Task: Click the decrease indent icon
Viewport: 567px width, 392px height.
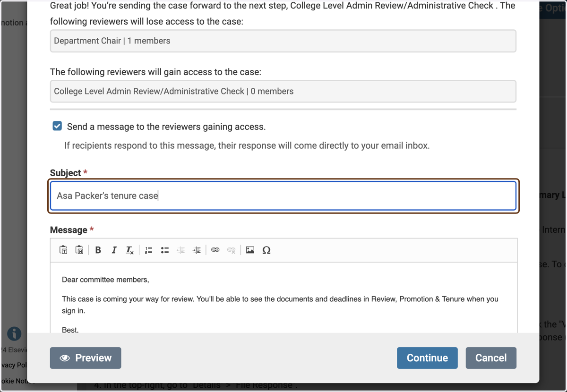Action: point(180,250)
